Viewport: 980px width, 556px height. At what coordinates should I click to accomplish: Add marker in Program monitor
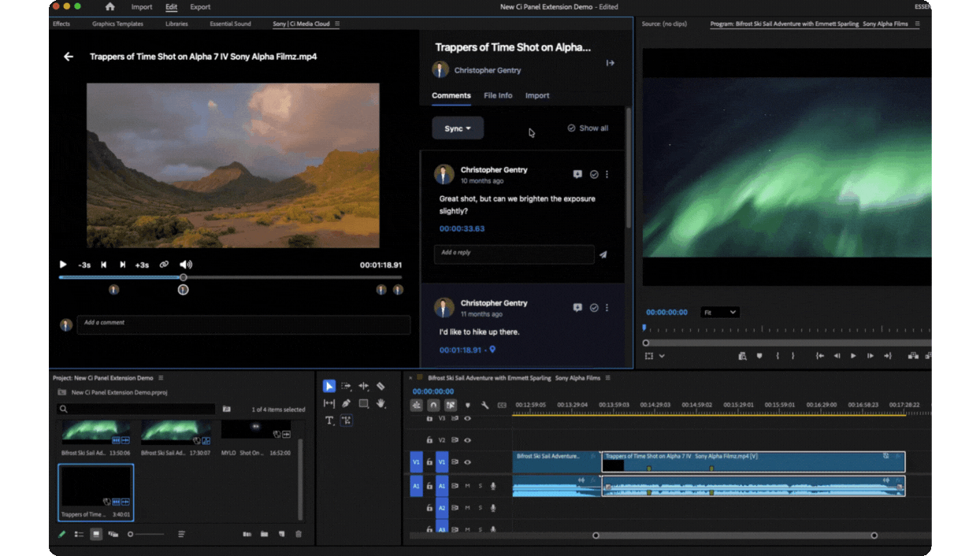tap(759, 356)
